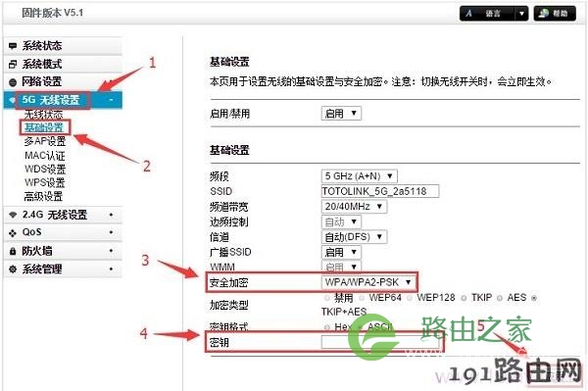Image resolution: width=588 pixels, height=391 pixels.
Task: Select the TKIP encryption radio button
Action: tap(464, 298)
